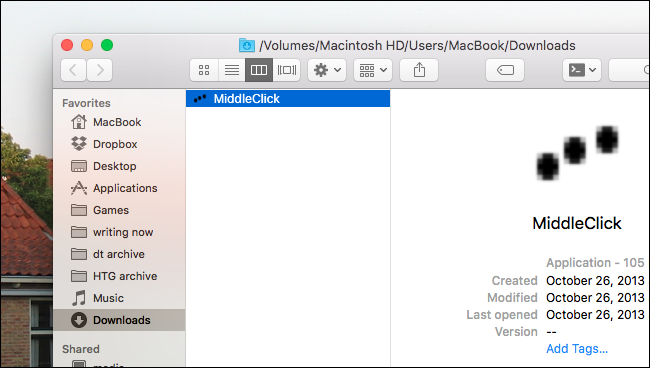Open Applications in Favorites

point(125,188)
